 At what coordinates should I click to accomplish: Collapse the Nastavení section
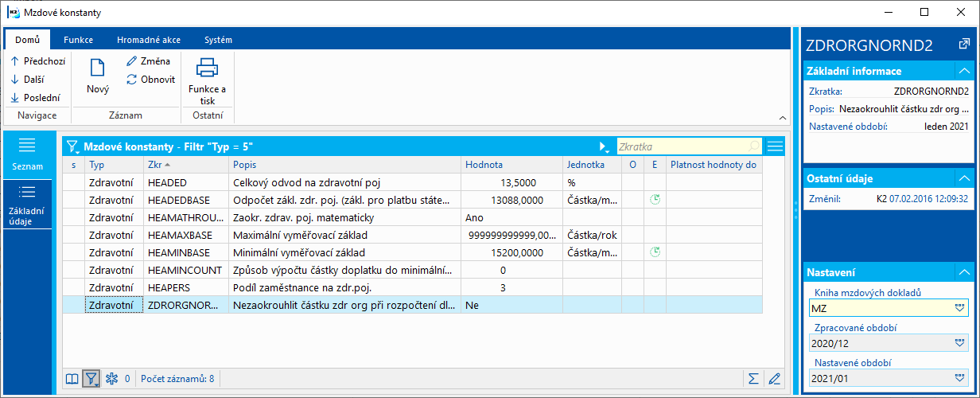pyautogui.click(x=962, y=272)
